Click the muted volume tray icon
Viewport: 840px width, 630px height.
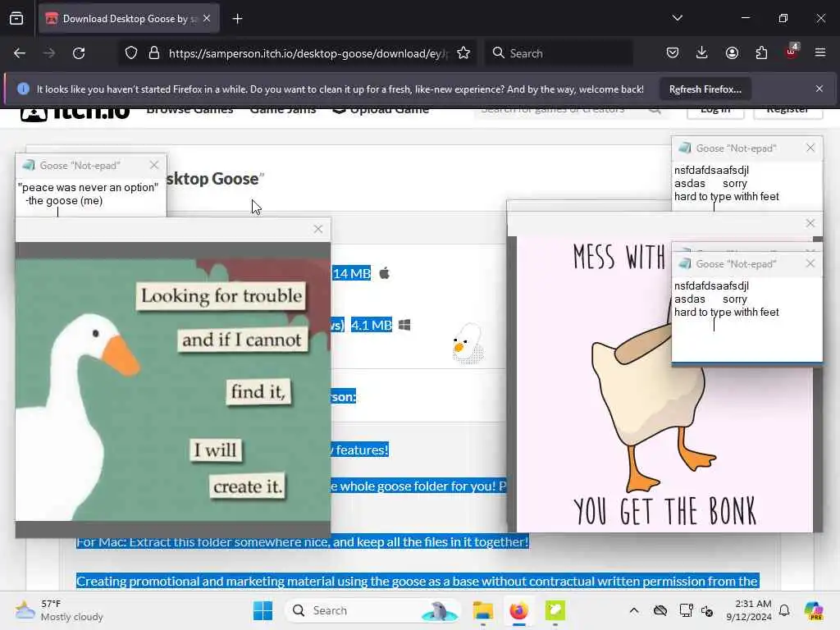tap(707, 610)
